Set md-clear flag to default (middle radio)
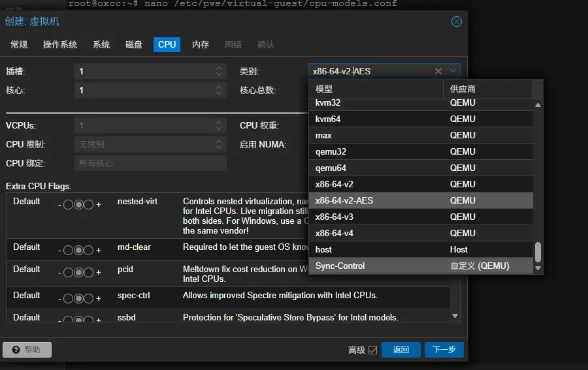 (78, 250)
